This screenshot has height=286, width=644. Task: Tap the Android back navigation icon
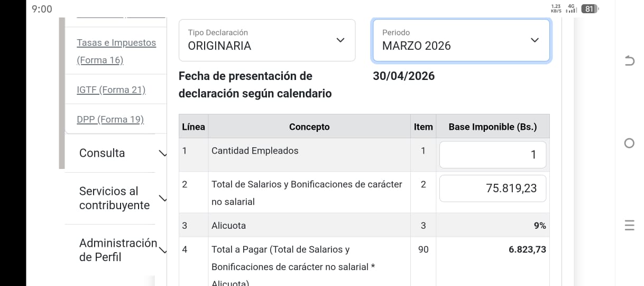tap(629, 60)
